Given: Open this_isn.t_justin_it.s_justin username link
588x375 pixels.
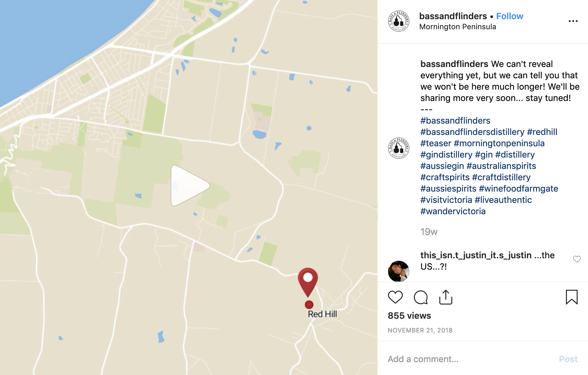Looking at the screenshot, I should [x=476, y=255].
